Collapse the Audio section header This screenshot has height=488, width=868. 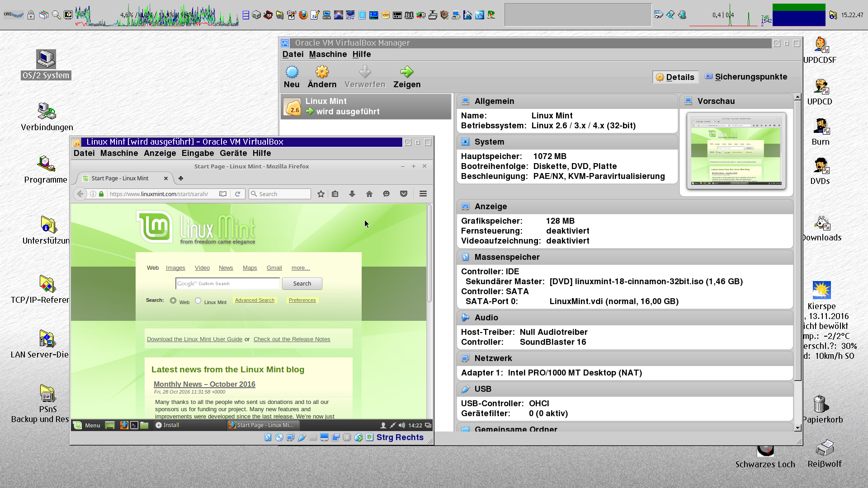[625, 318]
